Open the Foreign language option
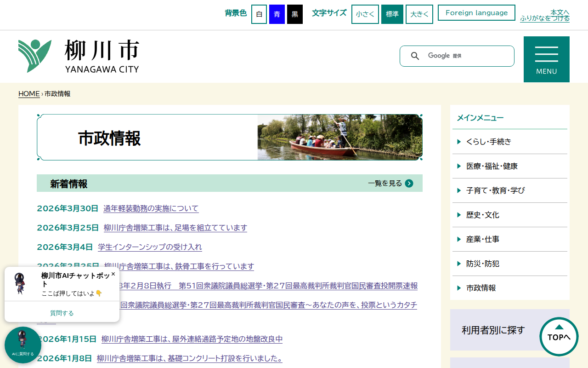Screen dimensions: 588x368 (x=477, y=13)
